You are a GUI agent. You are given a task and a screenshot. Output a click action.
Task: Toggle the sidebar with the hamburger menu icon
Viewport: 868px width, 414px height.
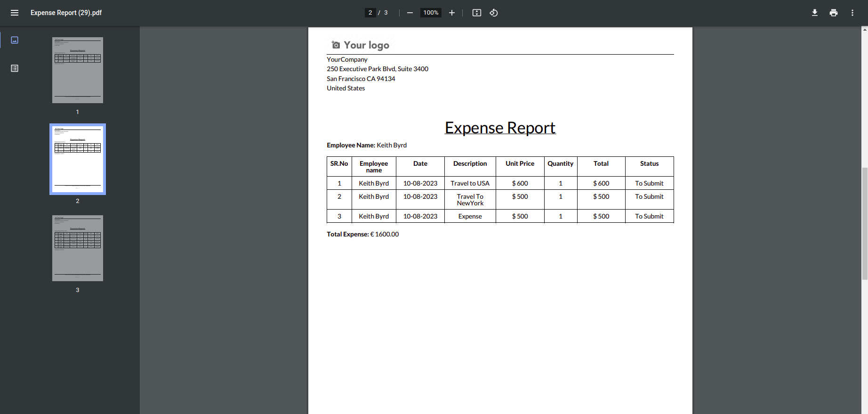15,13
